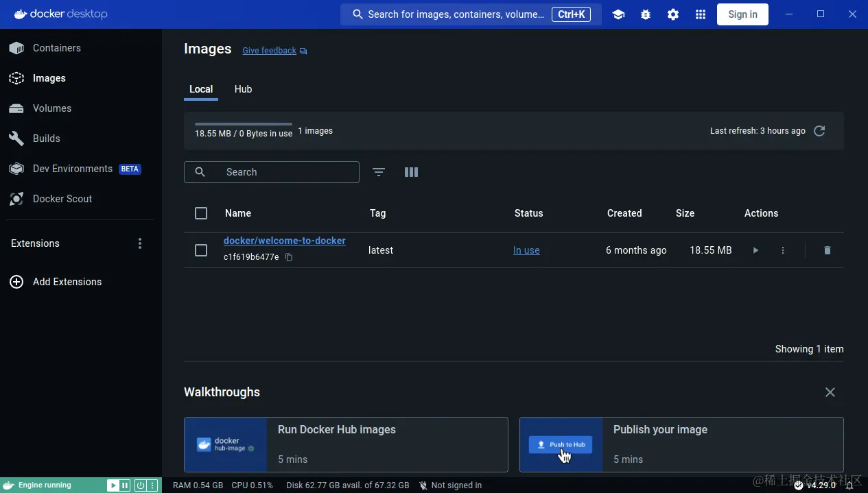Open troubleshoot bug icon
This screenshot has height=493, width=868.
[646, 14]
